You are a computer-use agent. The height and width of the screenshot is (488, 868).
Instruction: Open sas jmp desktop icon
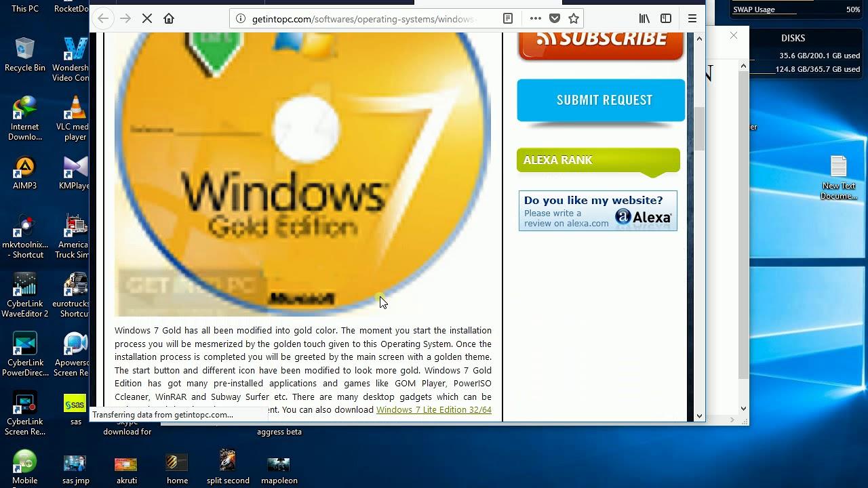[x=75, y=468]
